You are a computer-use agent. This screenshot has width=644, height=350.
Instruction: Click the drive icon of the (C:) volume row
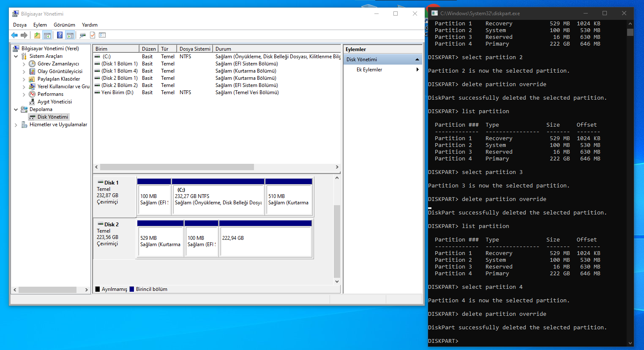click(97, 57)
